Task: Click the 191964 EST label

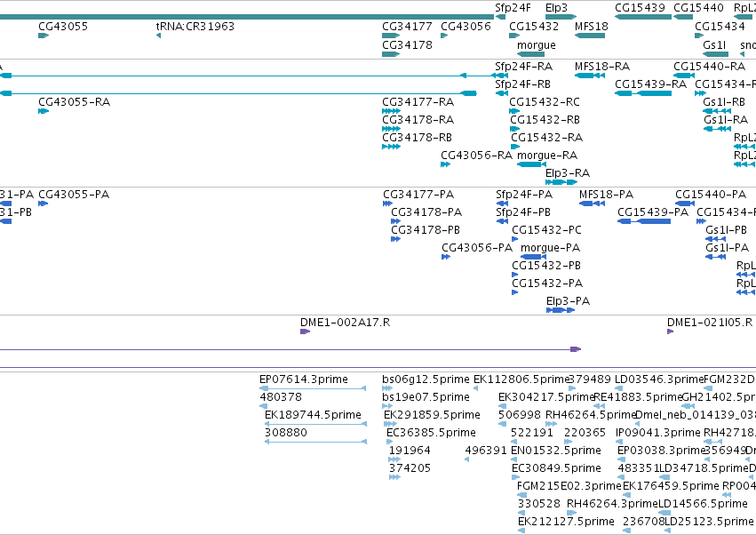Action: [410, 451]
